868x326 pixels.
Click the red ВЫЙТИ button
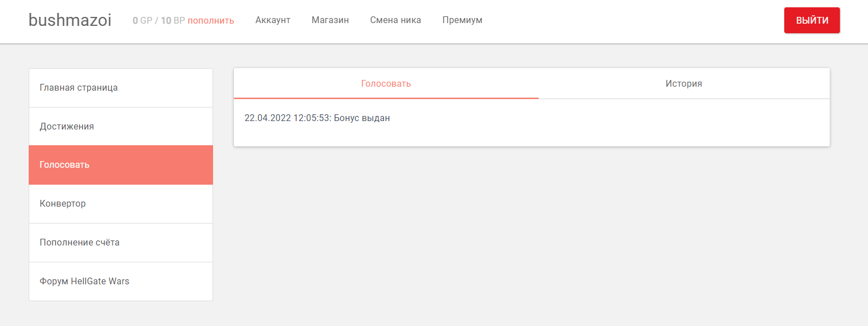click(812, 20)
